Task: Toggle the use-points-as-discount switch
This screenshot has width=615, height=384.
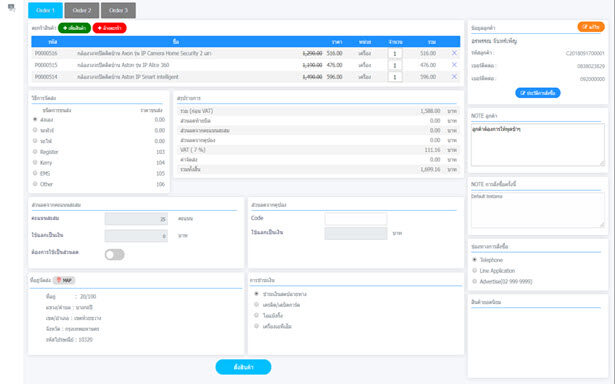Action: 115,255
